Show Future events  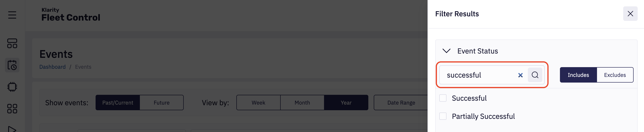[x=162, y=103]
